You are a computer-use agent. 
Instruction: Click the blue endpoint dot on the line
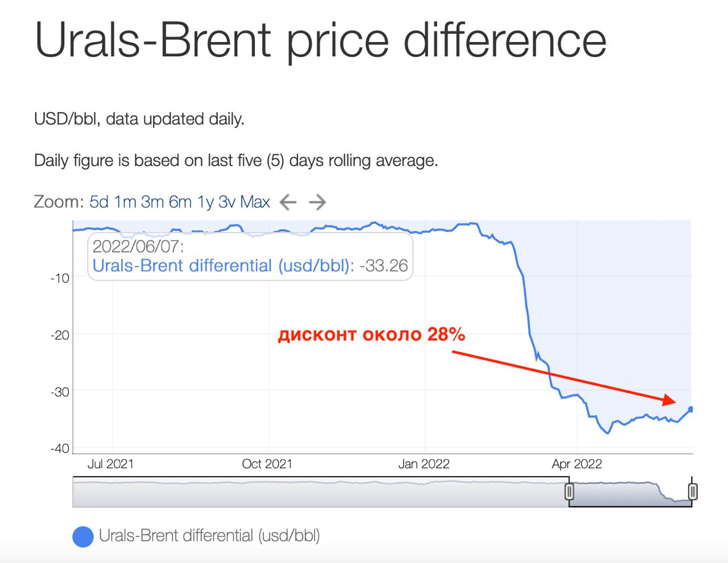[x=691, y=409]
